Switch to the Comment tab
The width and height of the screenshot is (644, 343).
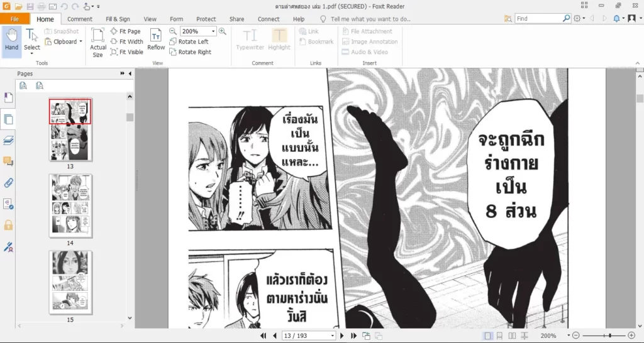pos(80,19)
